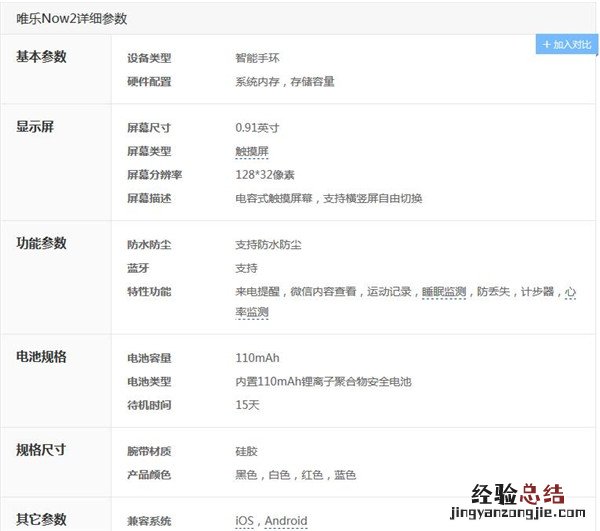
Task: Click the 唯乐Now2详细参数 page title
Action: tap(71, 19)
